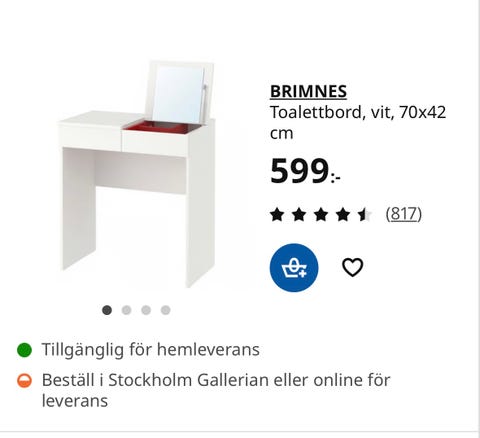Save product to favorites with heart icon
This screenshot has height=438, width=480.
[352, 268]
